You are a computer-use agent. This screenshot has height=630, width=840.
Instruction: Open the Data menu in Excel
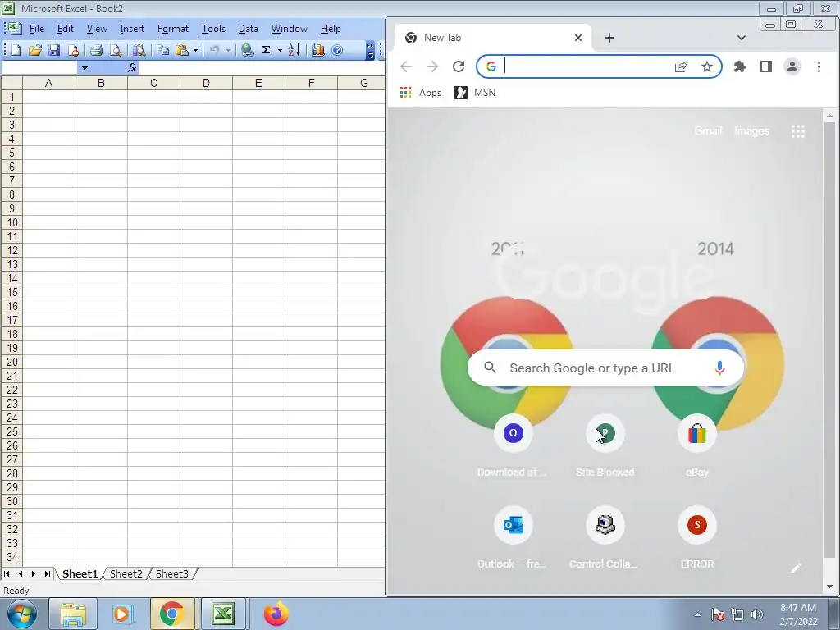click(x=248, y=29)
